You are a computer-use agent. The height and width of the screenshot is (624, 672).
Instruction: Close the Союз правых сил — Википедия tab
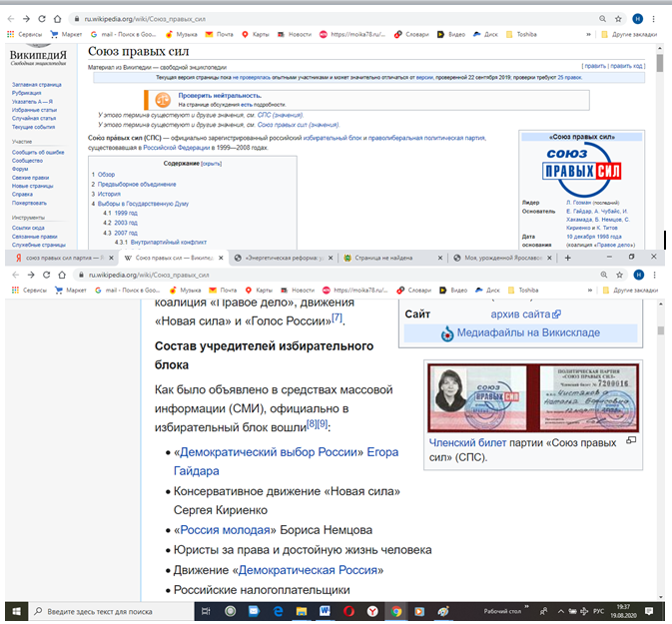coord(221,258)
